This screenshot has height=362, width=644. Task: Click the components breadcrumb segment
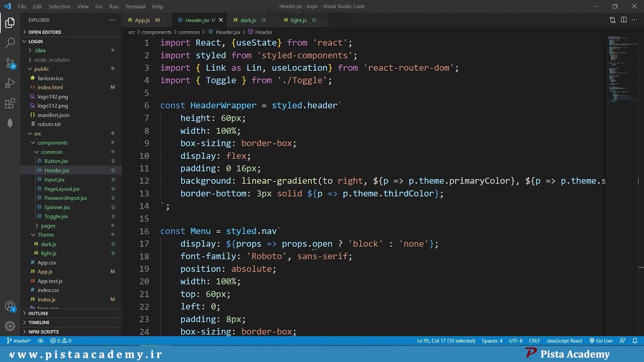(x=156, y=32)
